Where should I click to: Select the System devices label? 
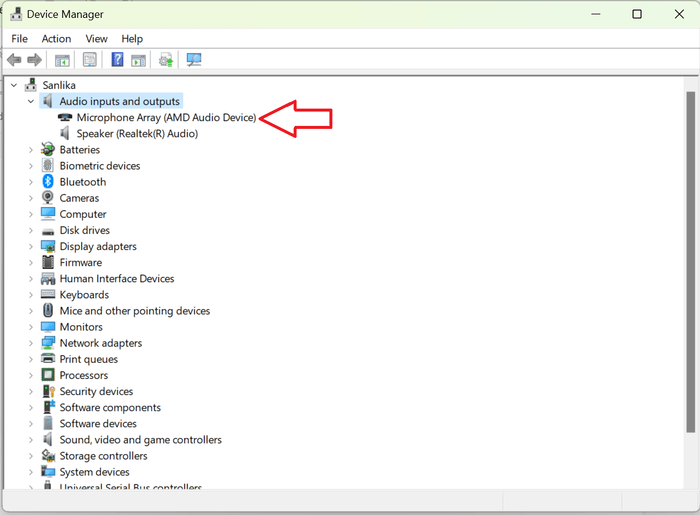(95, 472)
